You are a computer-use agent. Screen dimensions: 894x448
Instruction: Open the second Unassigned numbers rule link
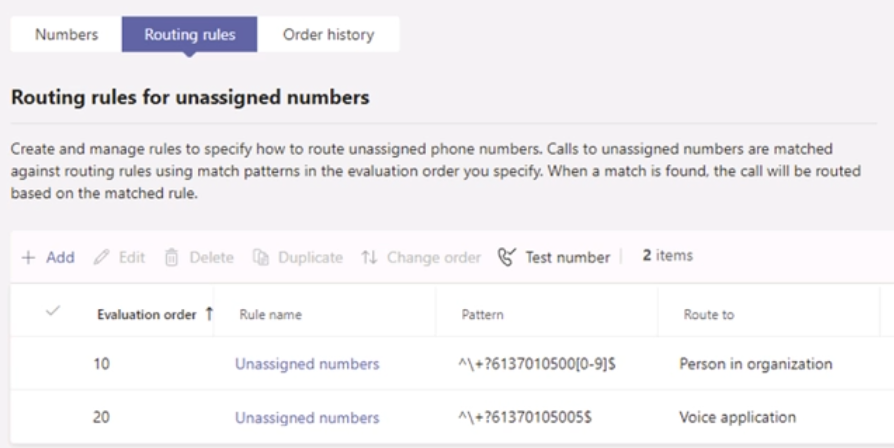pos(307,417)
